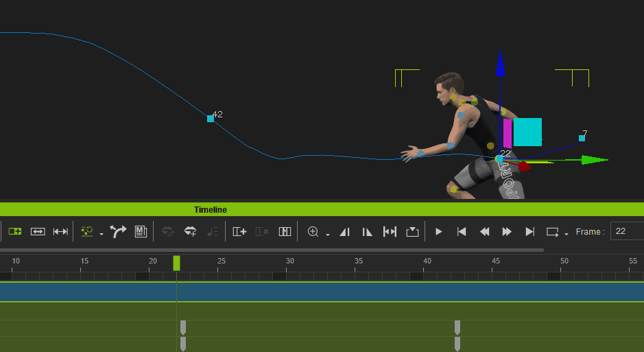Image resolution: width=644 pixels, height=352 pixels.
Task: Click the ruler label 40
Action: [x=427, y=261]
